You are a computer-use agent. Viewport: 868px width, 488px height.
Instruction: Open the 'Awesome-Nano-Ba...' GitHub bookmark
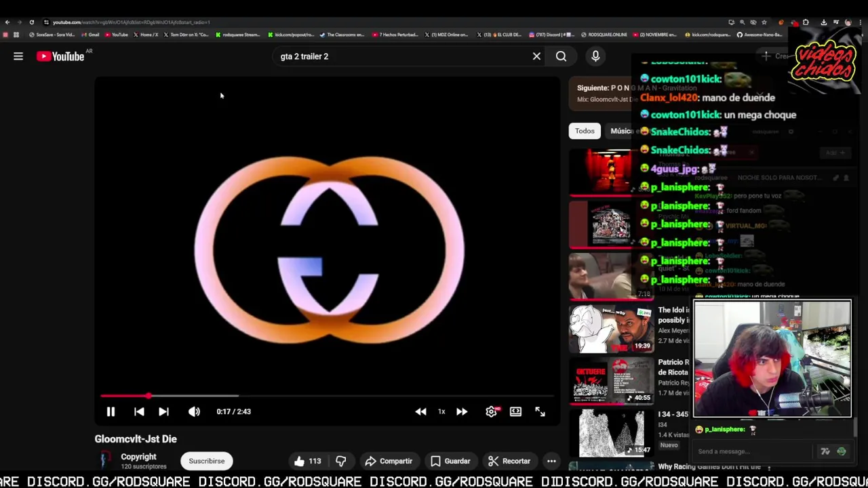coord(759,35)
